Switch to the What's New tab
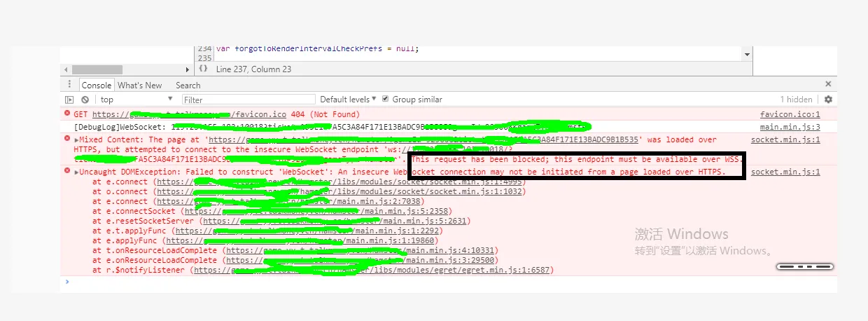868x321 pixels. [140, 85]
